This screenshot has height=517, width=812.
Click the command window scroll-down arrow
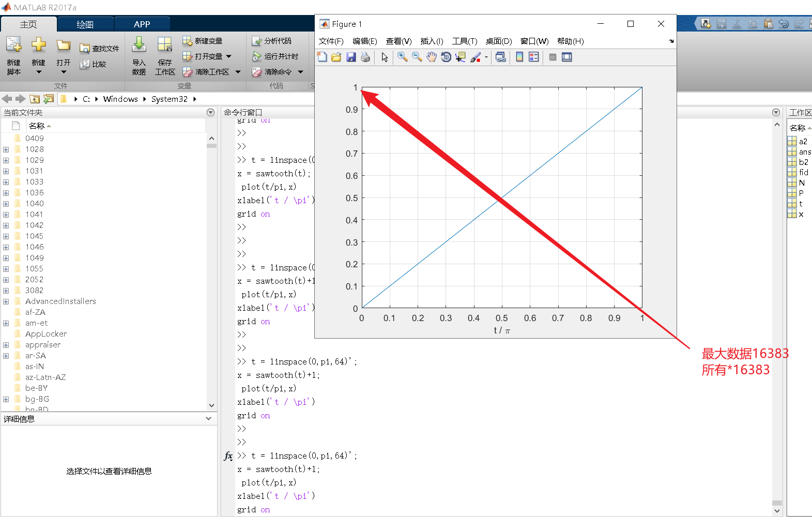777,511
